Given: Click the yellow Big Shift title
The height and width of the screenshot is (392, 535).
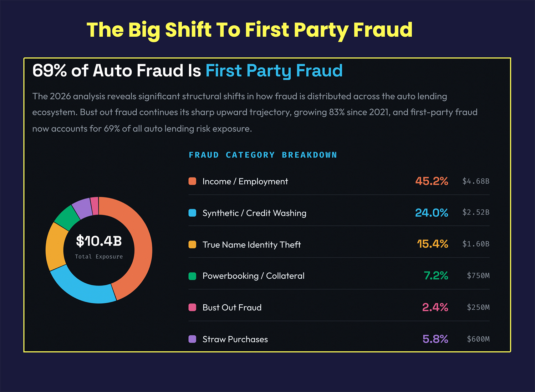Looking at the screenshot, I should click(249, 30).
